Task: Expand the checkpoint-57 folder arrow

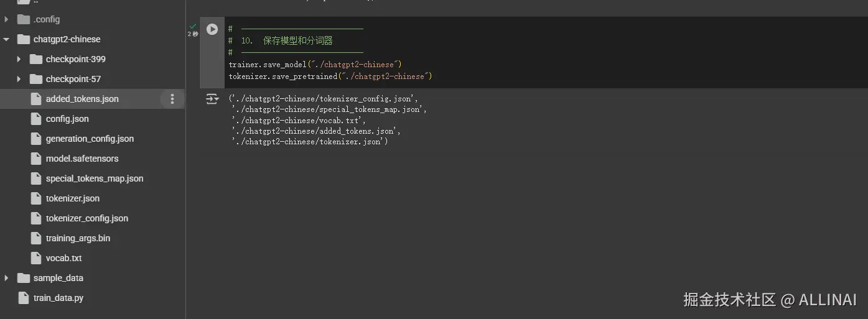Action: point(19,79)
